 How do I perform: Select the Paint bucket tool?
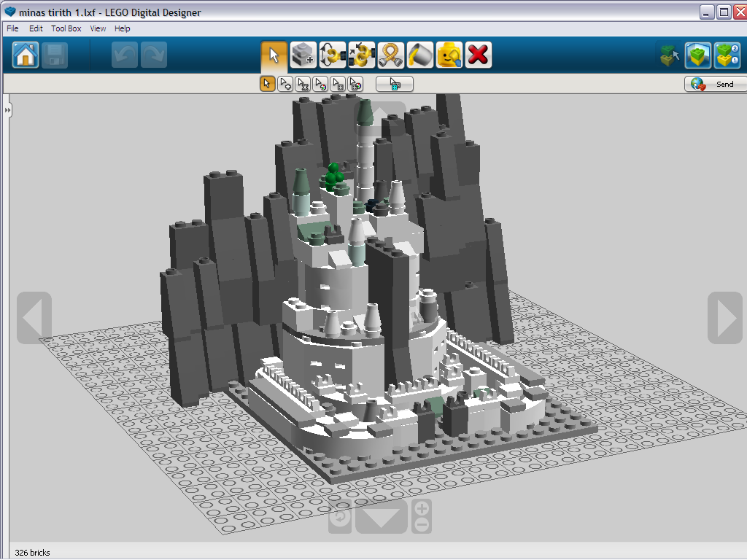(420, 55)
